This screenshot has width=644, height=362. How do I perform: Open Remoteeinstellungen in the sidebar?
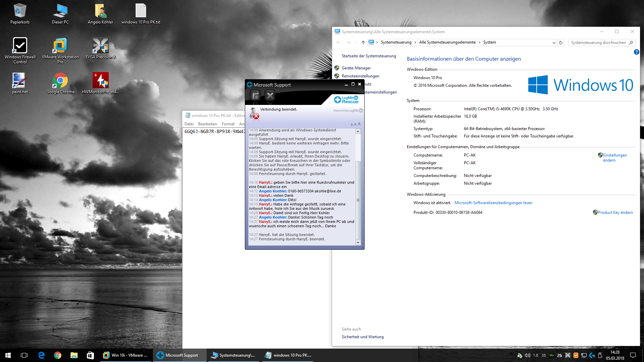(x=360, y=76)
